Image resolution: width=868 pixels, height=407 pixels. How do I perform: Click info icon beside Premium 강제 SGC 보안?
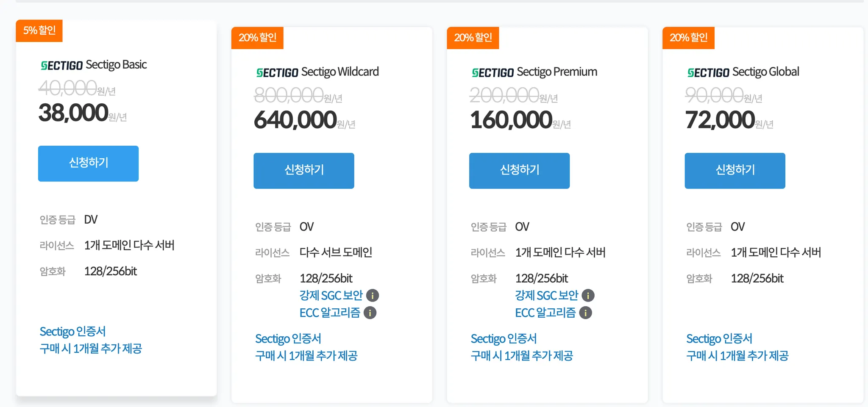pos(588,296)
